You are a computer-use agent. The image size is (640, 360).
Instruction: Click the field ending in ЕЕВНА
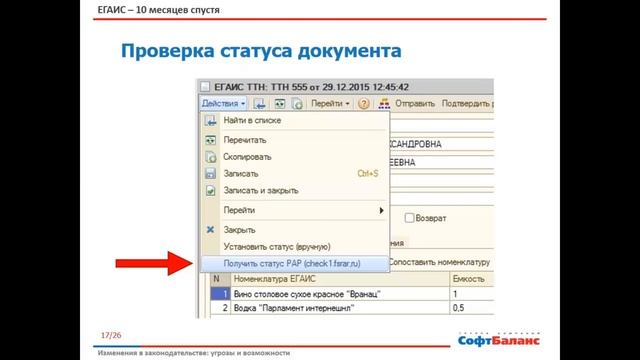[442, 162]
